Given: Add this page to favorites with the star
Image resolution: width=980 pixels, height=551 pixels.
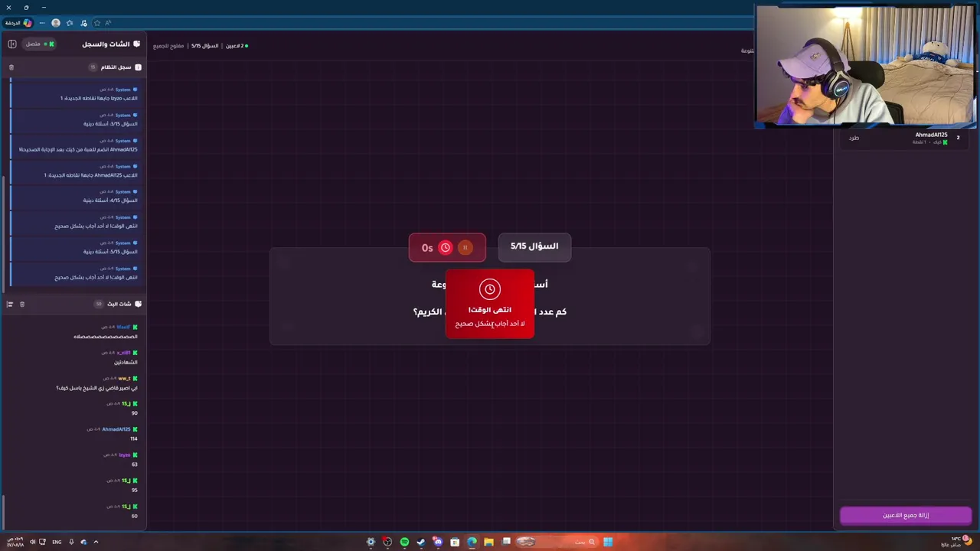Looking at the screenshot, I should (97, 23).
